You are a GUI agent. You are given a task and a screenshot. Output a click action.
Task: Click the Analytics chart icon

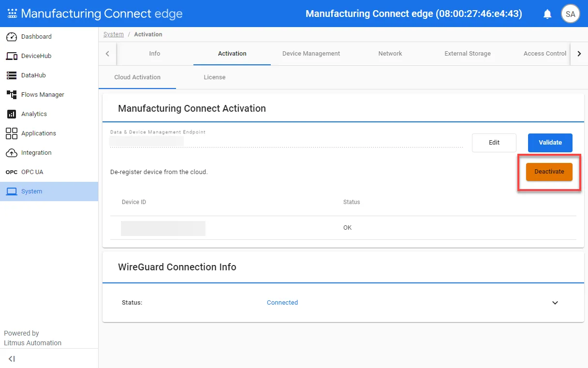click(12, 114)
